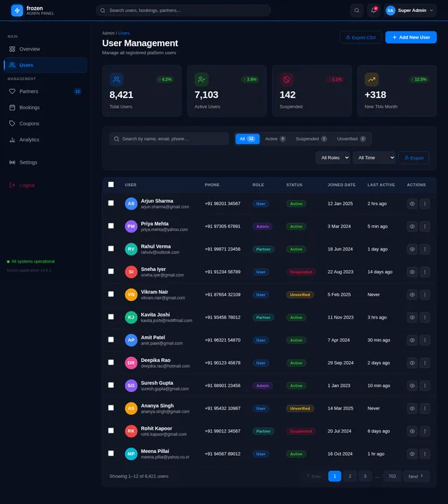Click the notification bell icon
This screenshot has height=504, width=448.
pos(373,10)
